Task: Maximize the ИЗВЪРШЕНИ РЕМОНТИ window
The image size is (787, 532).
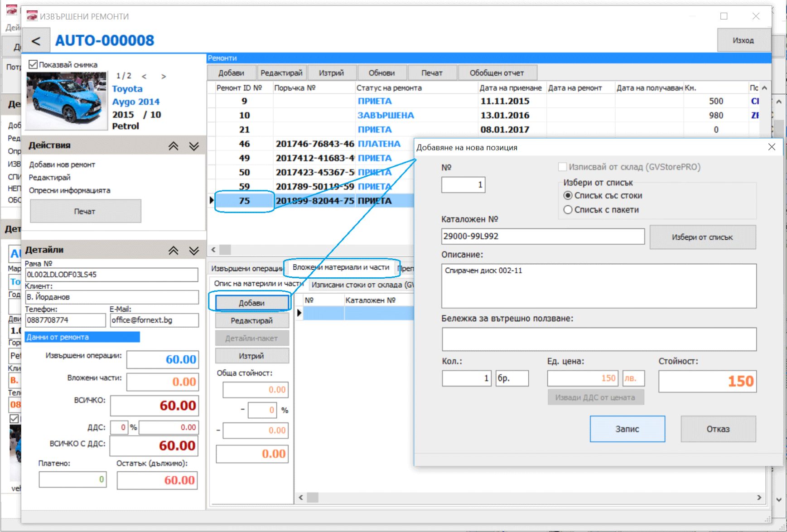Action: (x=724, y=16)
